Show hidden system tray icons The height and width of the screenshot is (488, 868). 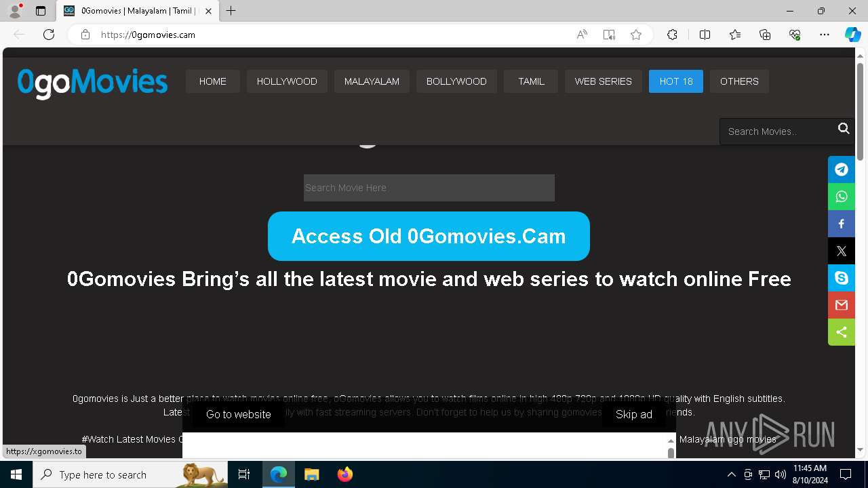click(731, 474)
